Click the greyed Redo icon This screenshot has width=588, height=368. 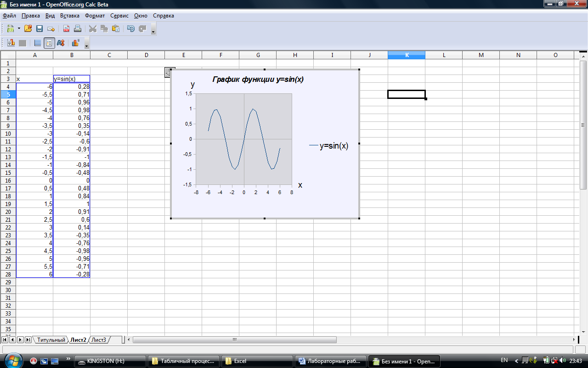[x=142, y=29]
